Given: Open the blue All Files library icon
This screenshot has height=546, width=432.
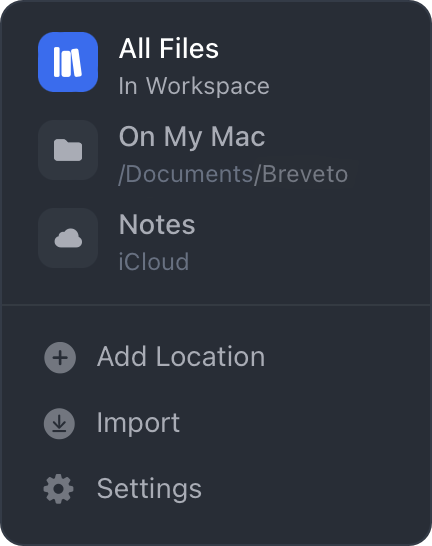Looking at the screenshot, I should coord(68,62).
